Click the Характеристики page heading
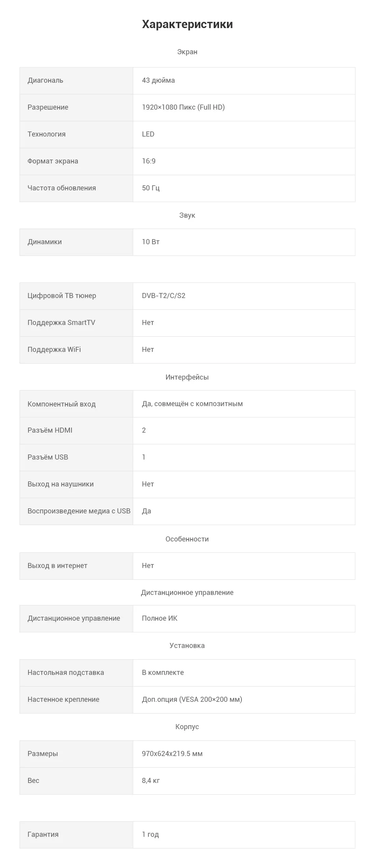The height and width of the screenshot is (868, 375). click(187, 24)
